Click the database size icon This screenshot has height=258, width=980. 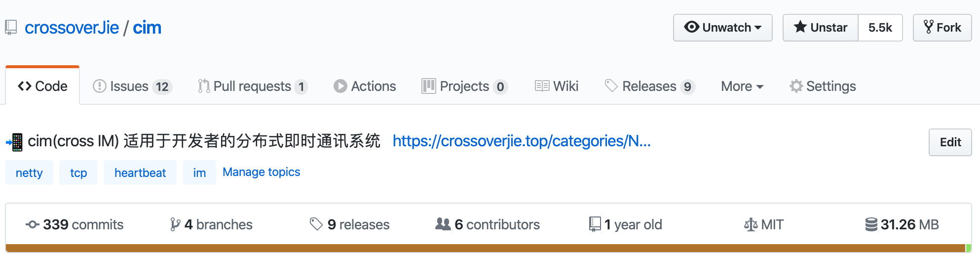pos(871,224)
